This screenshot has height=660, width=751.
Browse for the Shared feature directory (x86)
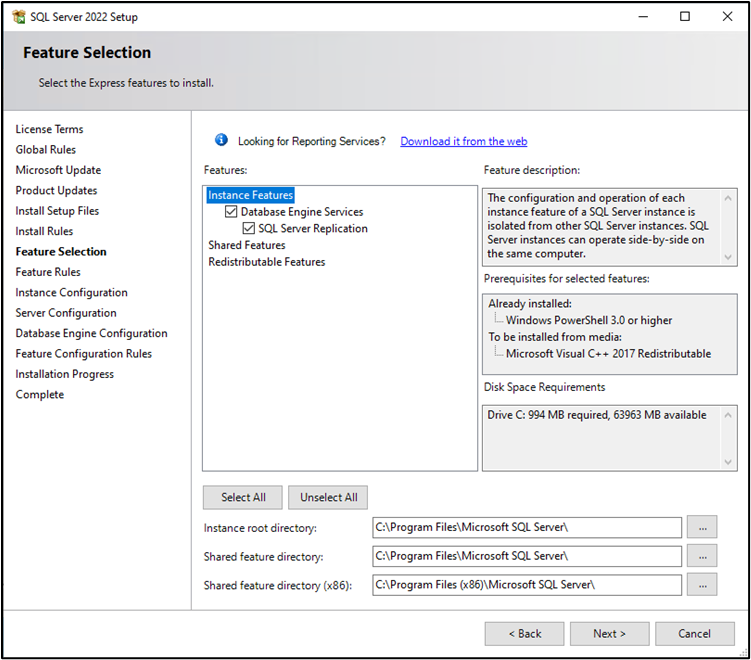702,585
